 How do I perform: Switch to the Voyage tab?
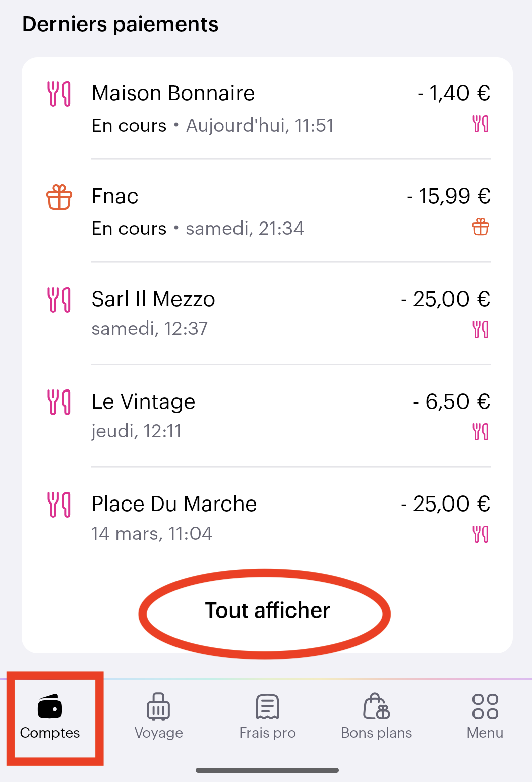click(x=158, y=716)
